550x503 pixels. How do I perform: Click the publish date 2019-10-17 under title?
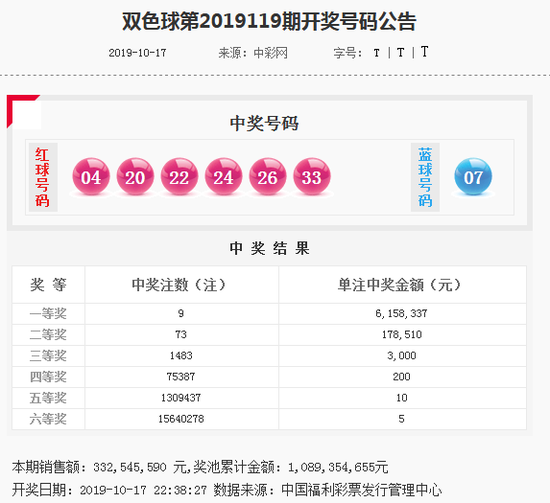(137, 53)
